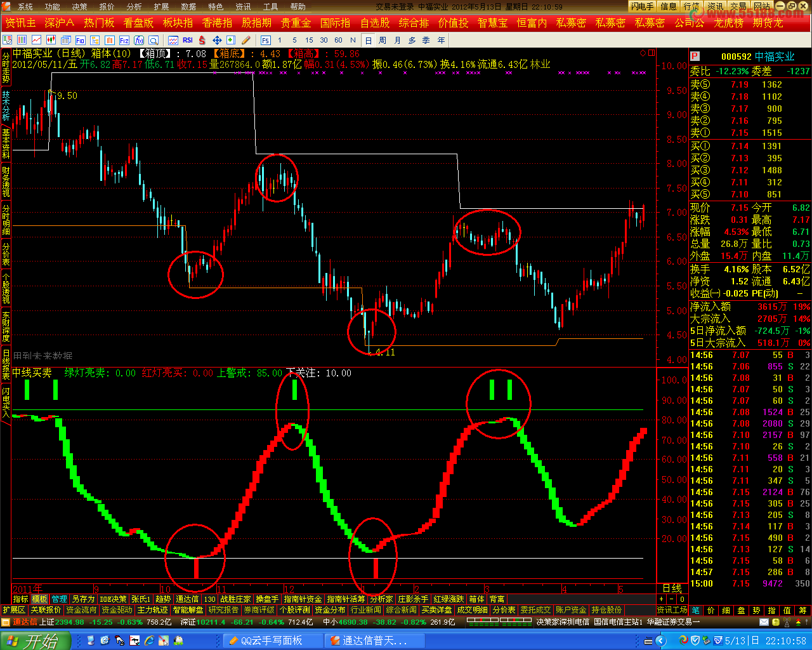Screen dimensions: 812x650
Task: Switch chart to 5-minute period
Action: [294, 40]
